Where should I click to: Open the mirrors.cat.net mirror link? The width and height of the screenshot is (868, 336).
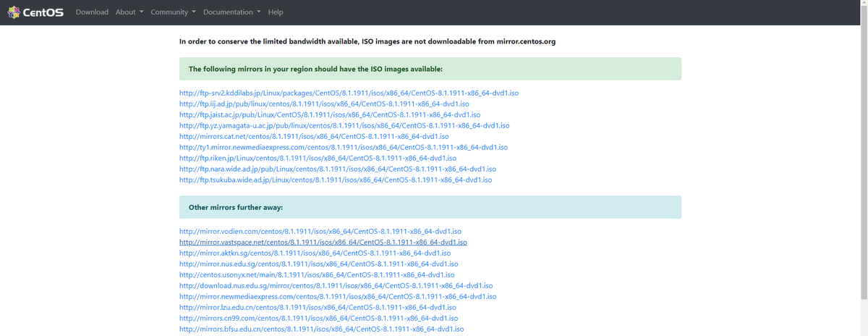click(314, 136)
